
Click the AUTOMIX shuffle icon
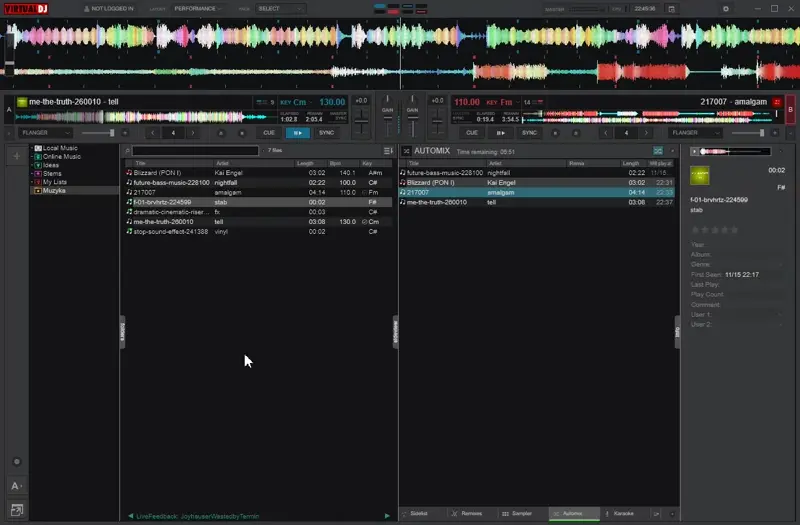coord(406,151)
